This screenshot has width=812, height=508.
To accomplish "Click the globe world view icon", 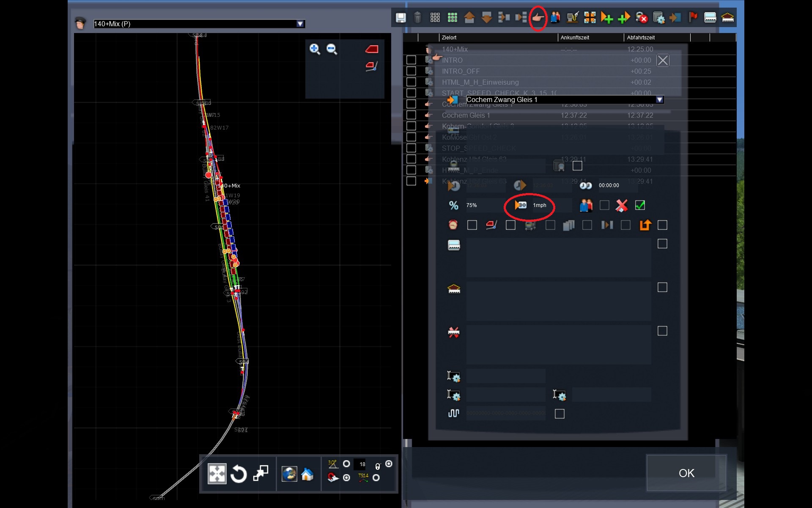I will click(289, 474).
